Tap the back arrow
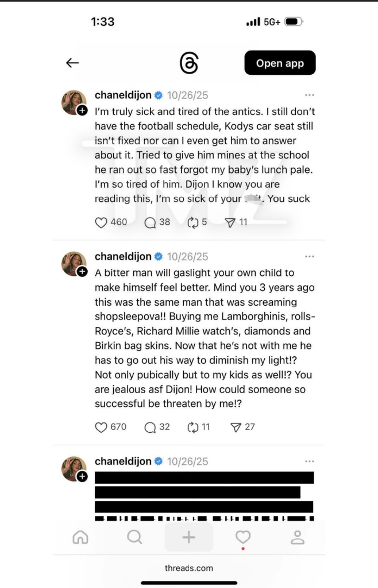This screenshot has width=378, height=588. 73,63
